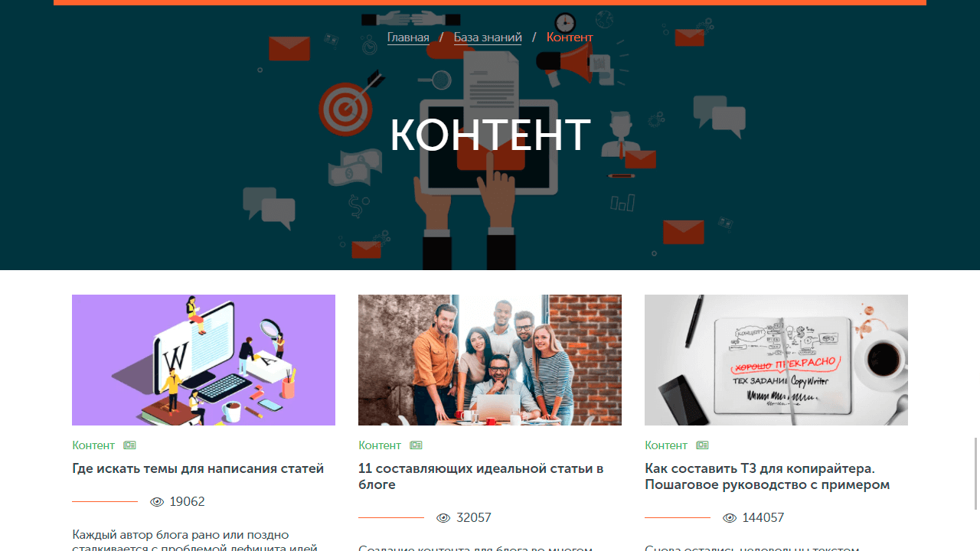Click the eye views icon showing 19062
The height and width of the screenshot is (551, 980).
coord(157,502)
